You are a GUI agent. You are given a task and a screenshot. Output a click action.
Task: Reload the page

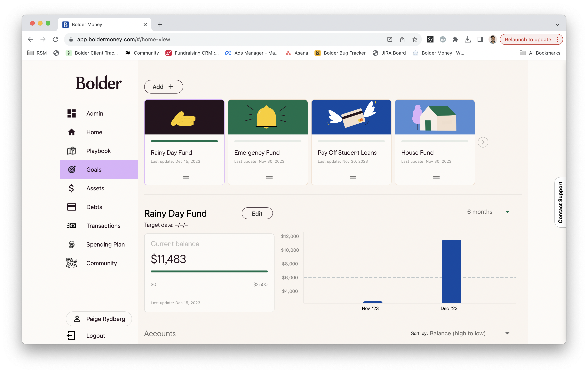tap(56, 39)
